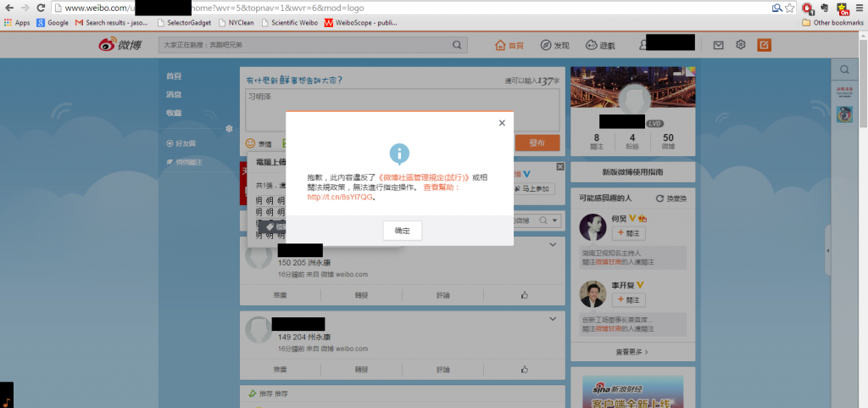Click the orange compose post icon
This screenshot has height=408, width=868.
click(764, 44)
